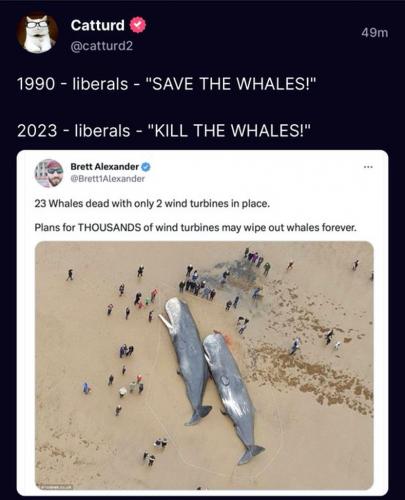Click the word THOUSANDS in quoted post
This screenshot has height=500, width=405.
(109, 228)
